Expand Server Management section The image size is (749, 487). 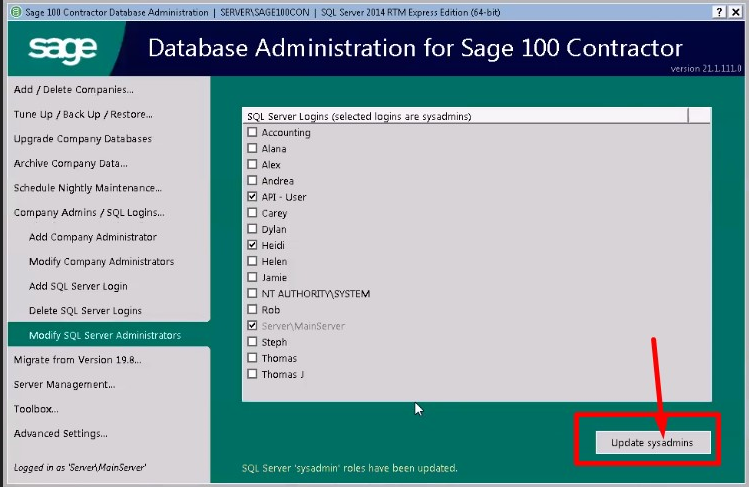click(64, 384)
